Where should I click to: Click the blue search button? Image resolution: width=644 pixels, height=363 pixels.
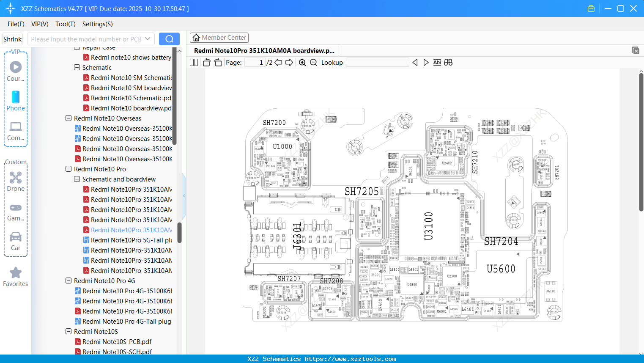click(169, 39)
